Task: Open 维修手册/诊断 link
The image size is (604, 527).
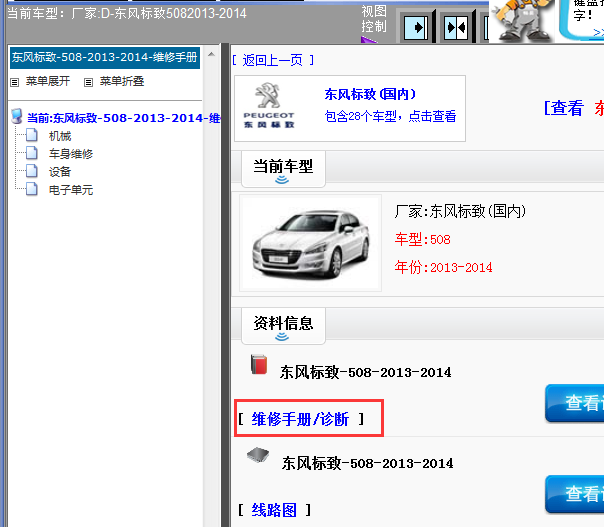Action: click(300, 419)
